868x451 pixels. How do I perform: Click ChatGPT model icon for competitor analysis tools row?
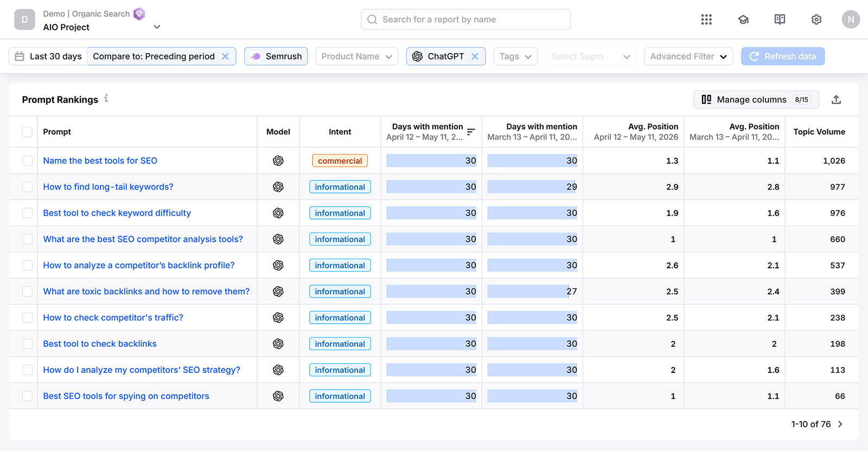tap(278, 239)
